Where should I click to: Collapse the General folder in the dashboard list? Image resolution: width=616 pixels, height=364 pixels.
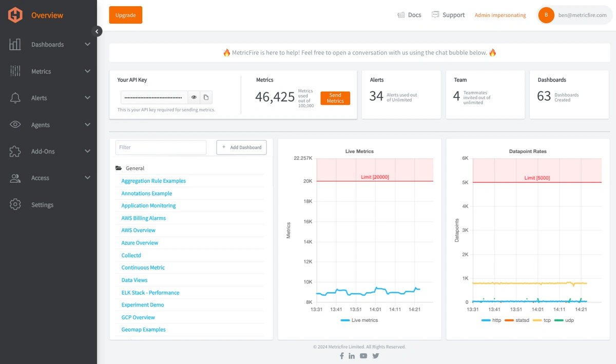click(119, 168)
